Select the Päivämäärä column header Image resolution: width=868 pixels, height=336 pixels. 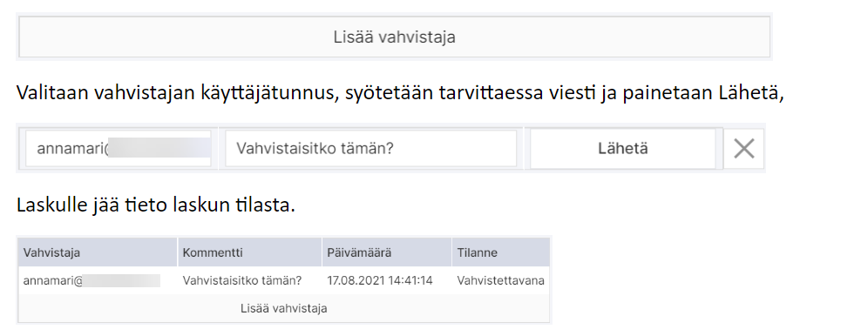click(x=386, y=252)
